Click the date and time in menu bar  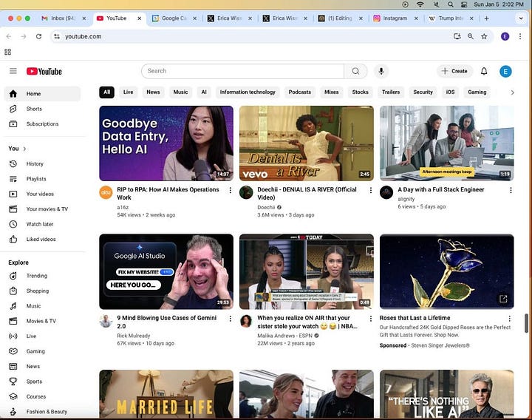(499, 4)
